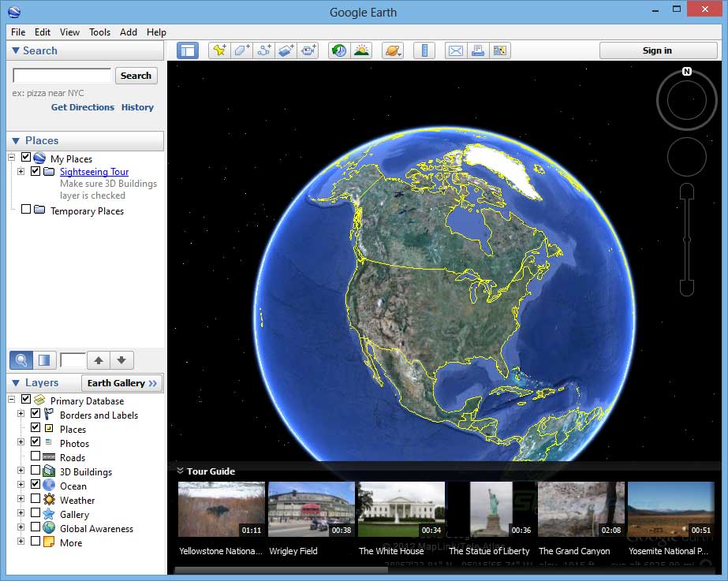Check the Roads layer checkbox

click(35, 457)
